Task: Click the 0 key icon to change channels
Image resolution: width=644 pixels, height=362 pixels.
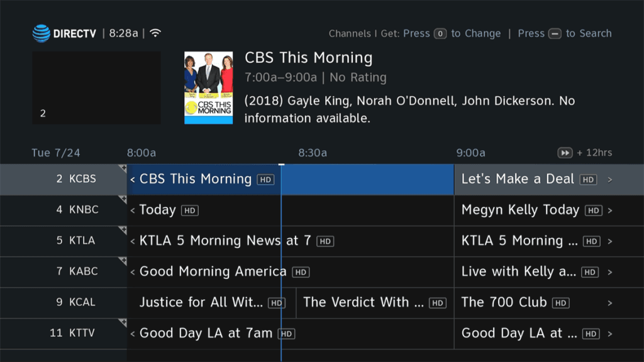Action: point(440,34)
